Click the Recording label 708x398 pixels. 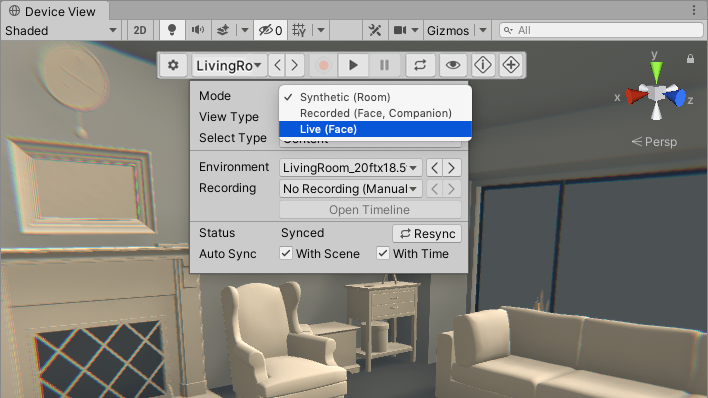tap(228, 188)
